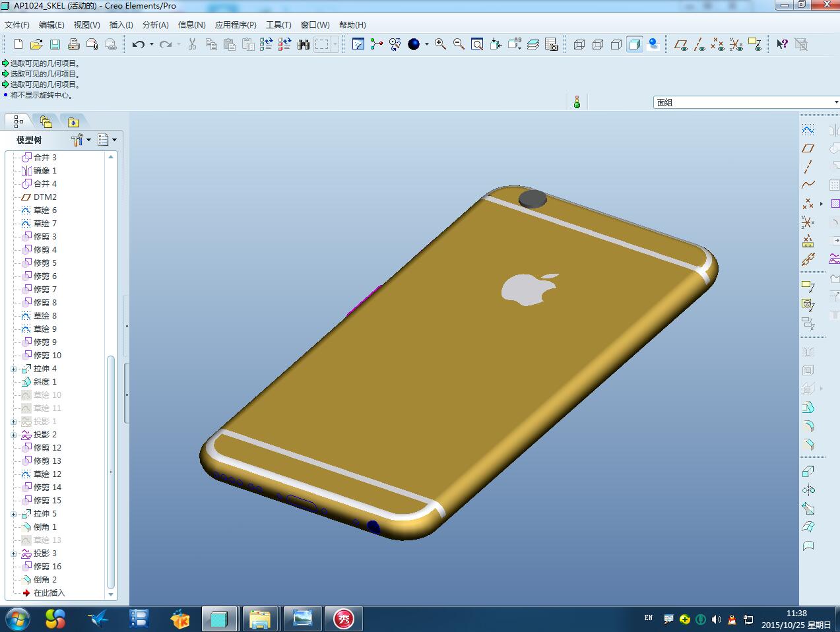The height and width of the screenshot is (632, 840).
Task: Select the datum coordinate system tool on right
Action: pyautogui.click(x=808, y=222)
